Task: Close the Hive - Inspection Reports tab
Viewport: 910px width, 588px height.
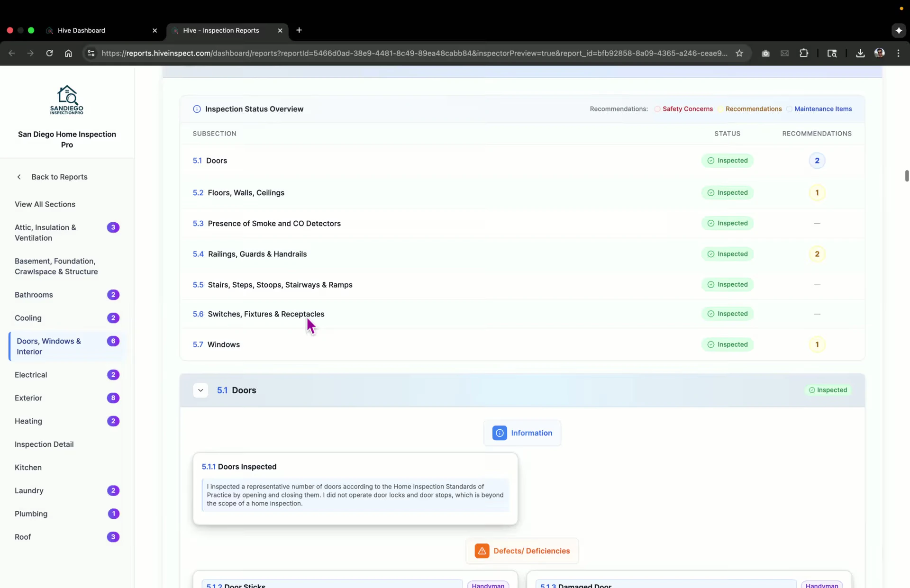Action: click(280, 30)
